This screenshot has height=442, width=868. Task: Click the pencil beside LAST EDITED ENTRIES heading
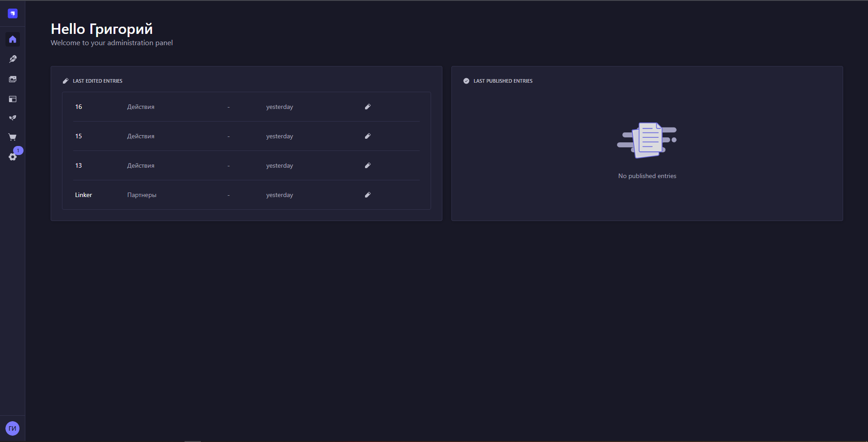[x=66, y=80]
